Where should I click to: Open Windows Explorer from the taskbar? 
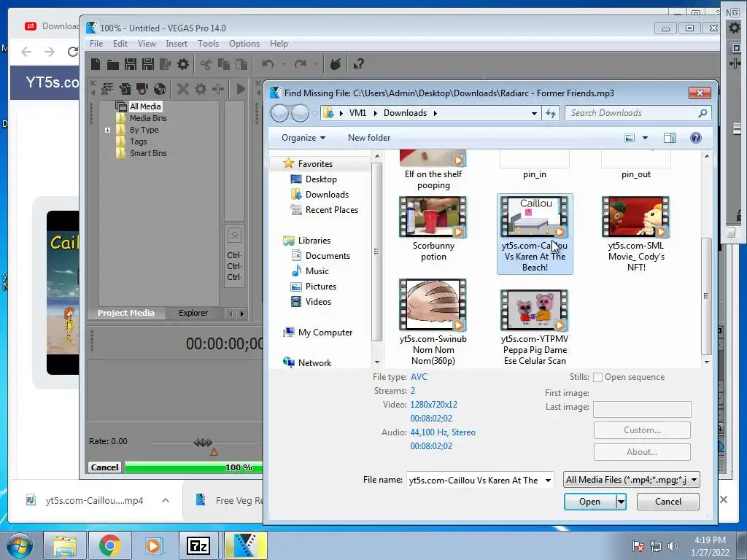tap(65, 545)
